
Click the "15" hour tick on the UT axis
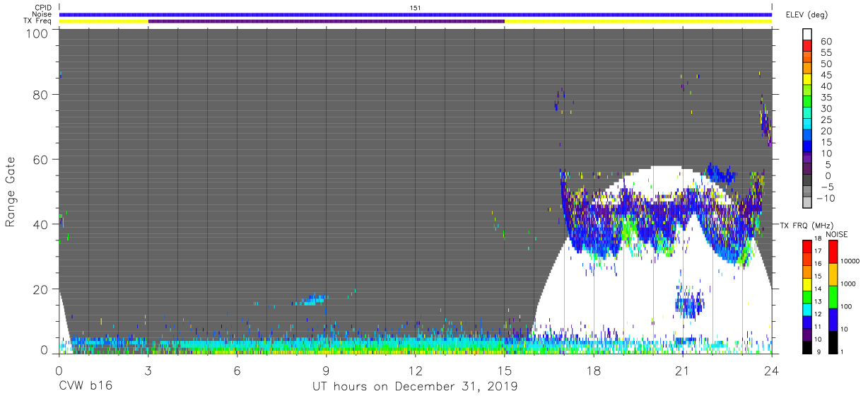[505, 370]
